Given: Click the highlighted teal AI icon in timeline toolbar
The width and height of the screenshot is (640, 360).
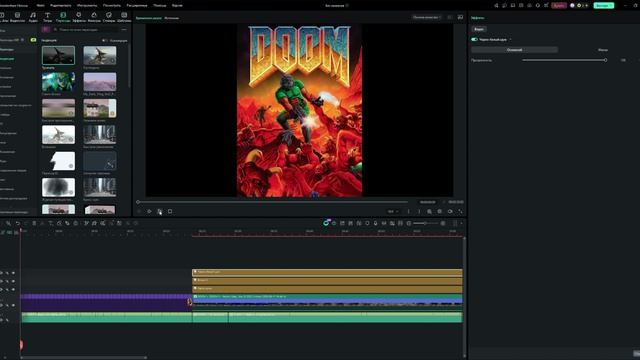Looking at the screenshot, I should pos(326,223).
